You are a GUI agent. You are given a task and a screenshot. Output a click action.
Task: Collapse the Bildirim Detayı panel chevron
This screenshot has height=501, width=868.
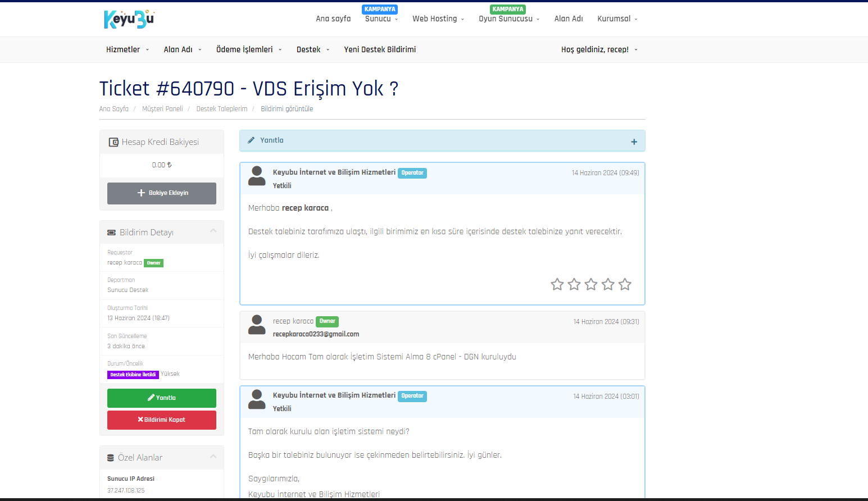[213, 231]
